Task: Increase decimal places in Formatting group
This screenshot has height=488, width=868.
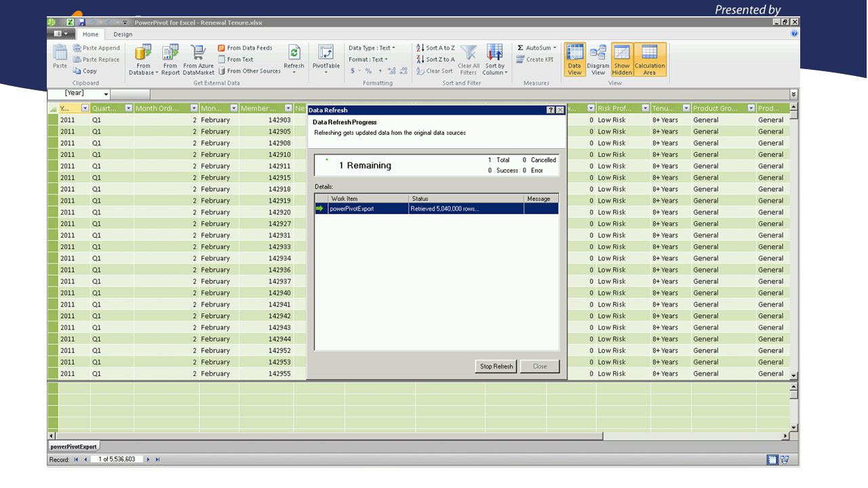Action: pyautogui.click(x=392, y=71)
